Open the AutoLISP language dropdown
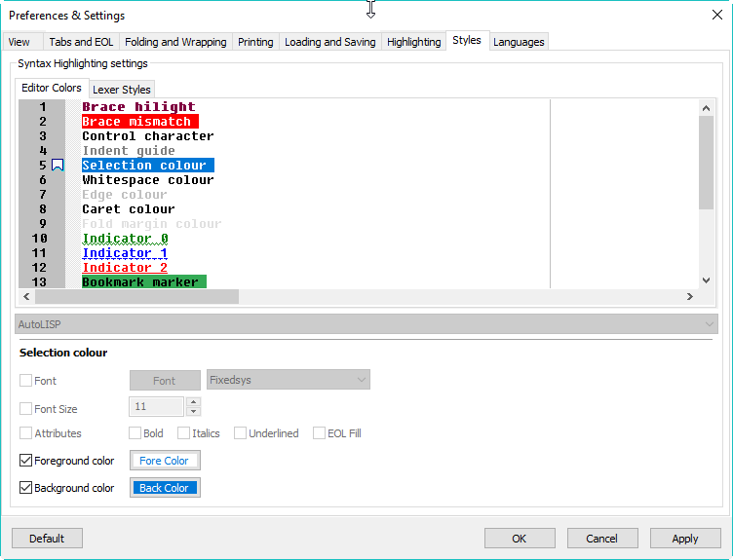Viewport: 733px width, 560px height. pyautogui.click(x=366, y=324)
